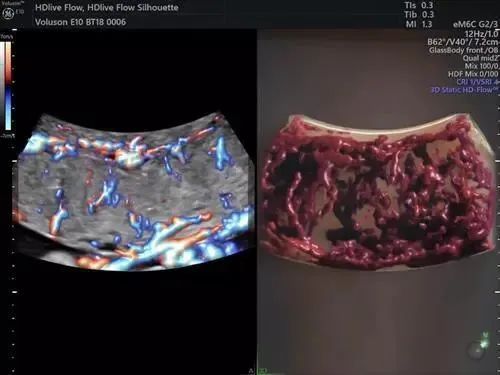This screenshot has height=375, width=500.
Task: Click the 3D rendered vessel volume
Action: 377,192
